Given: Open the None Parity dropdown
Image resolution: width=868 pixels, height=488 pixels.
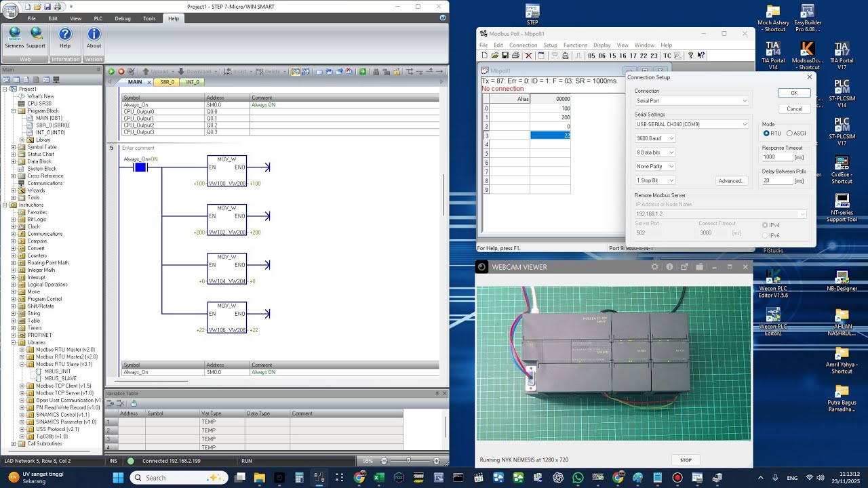Looking at the screenshot, I should 655,166.
